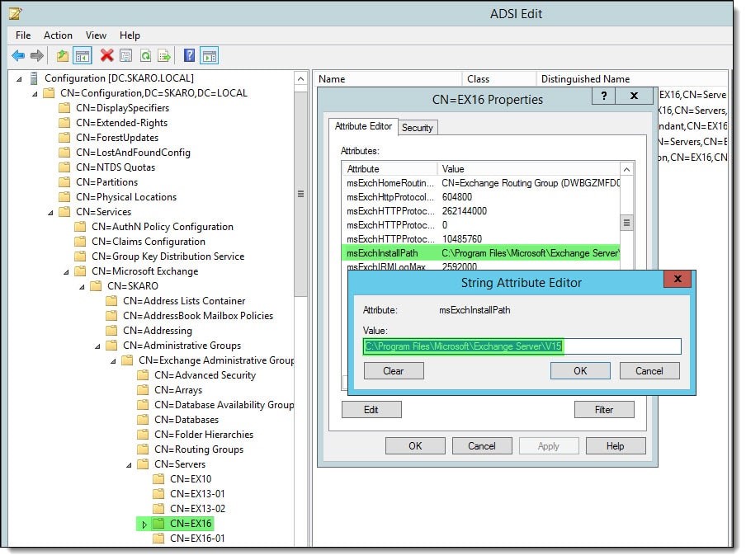Click the Value column header
The height and width of the screenshot is (560, 746).
(x=529, y=169)
